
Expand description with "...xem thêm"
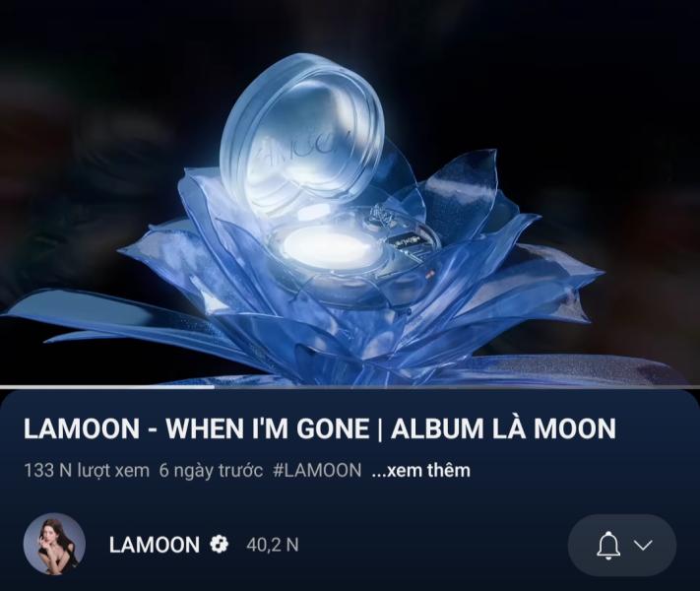point(421,471)
